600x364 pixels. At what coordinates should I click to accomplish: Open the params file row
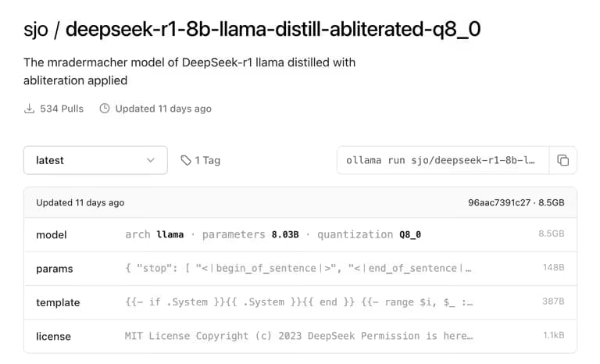click(55, 269)
